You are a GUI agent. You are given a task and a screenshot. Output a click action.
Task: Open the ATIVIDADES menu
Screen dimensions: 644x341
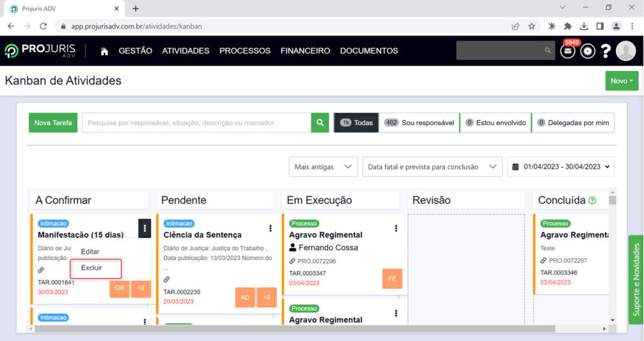[x=186, y=51]
